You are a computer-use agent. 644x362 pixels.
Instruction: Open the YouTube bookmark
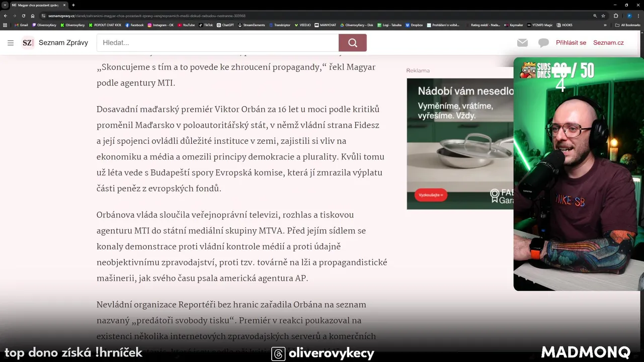click(186, 25)
